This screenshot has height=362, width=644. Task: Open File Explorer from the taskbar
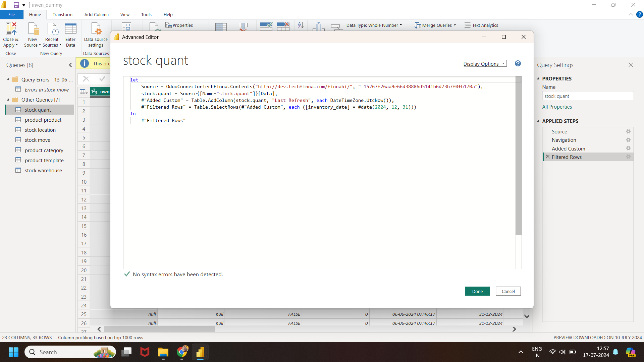[x=163, y=352]
